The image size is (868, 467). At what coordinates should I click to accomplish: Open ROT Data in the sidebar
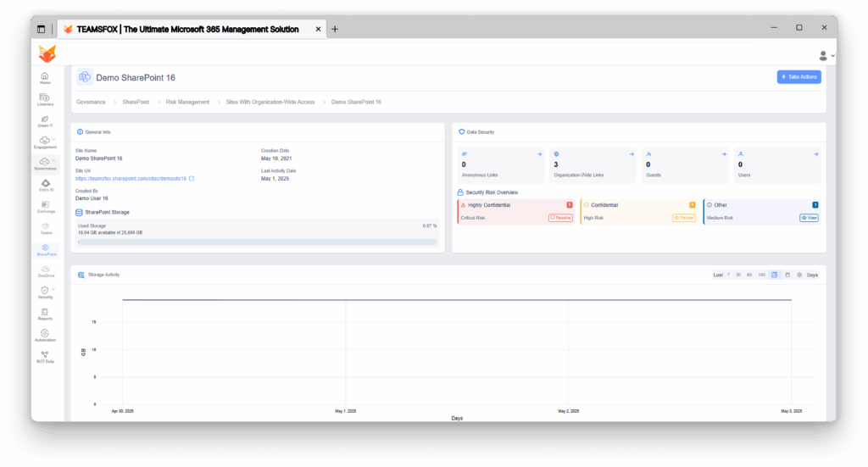coord(45,358)
